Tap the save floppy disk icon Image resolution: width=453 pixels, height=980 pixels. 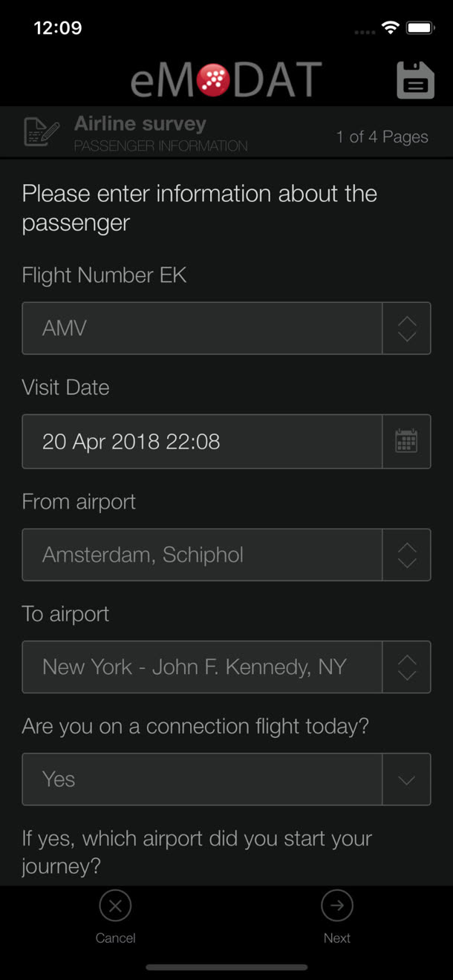click(415, 79)
